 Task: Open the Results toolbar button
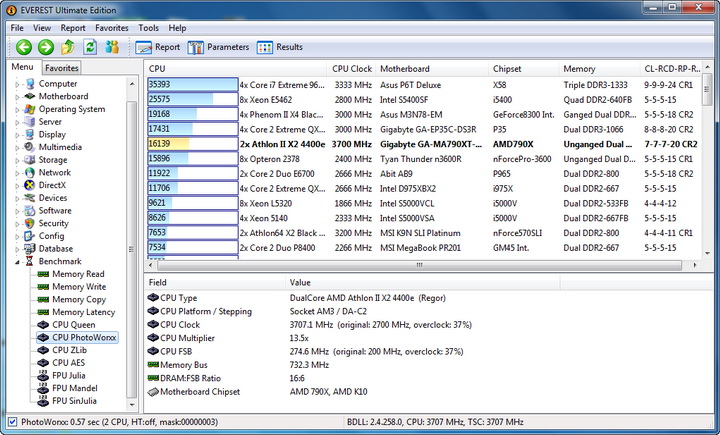coord(280,47)
